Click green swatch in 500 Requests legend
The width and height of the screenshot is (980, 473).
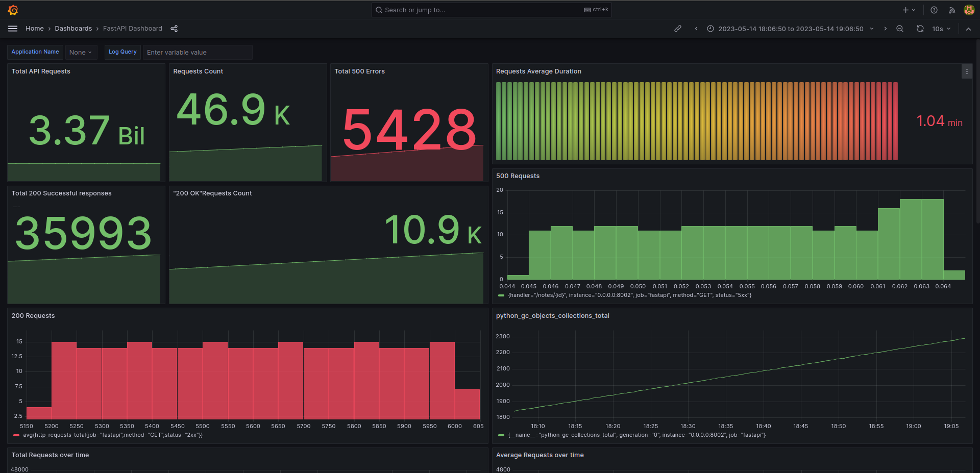point(501,295)
